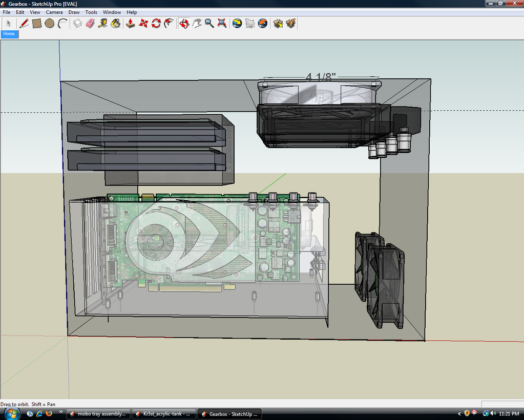Select the arrow Select tool
The width and height of the screenshot is (524, 420).
coord(8,24)
